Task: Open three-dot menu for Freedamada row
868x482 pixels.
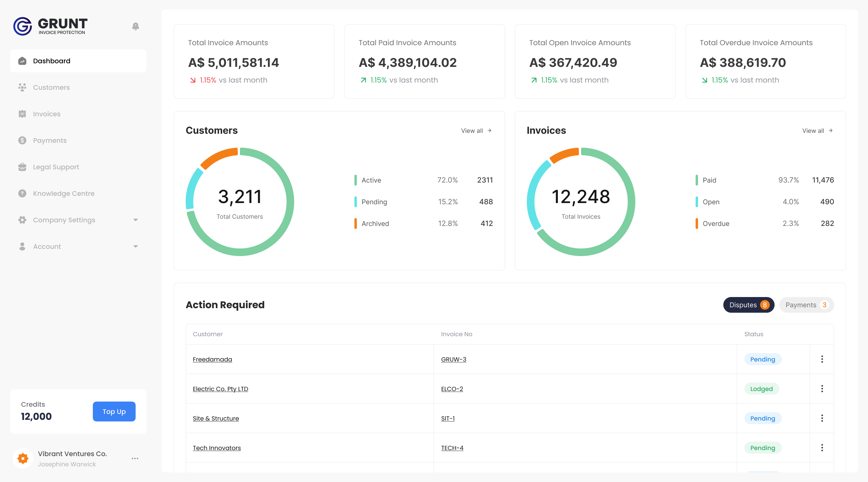Action: click(x=822, y=359)
